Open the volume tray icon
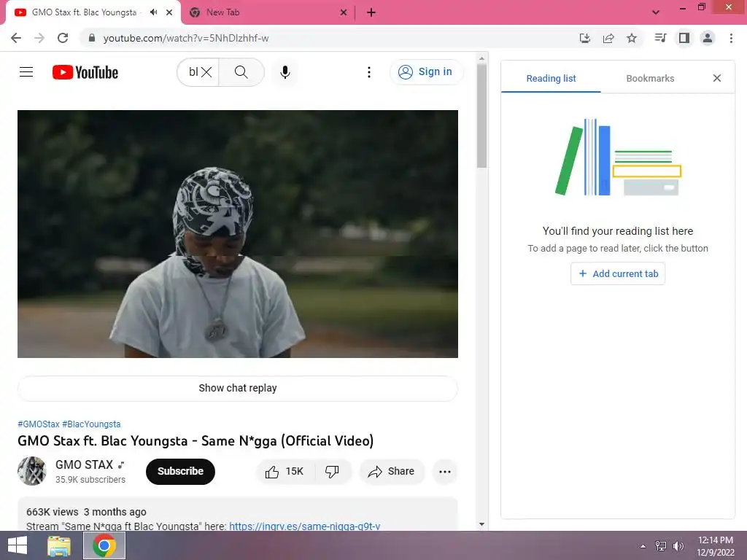747x560 pixels. pos(678,546)
